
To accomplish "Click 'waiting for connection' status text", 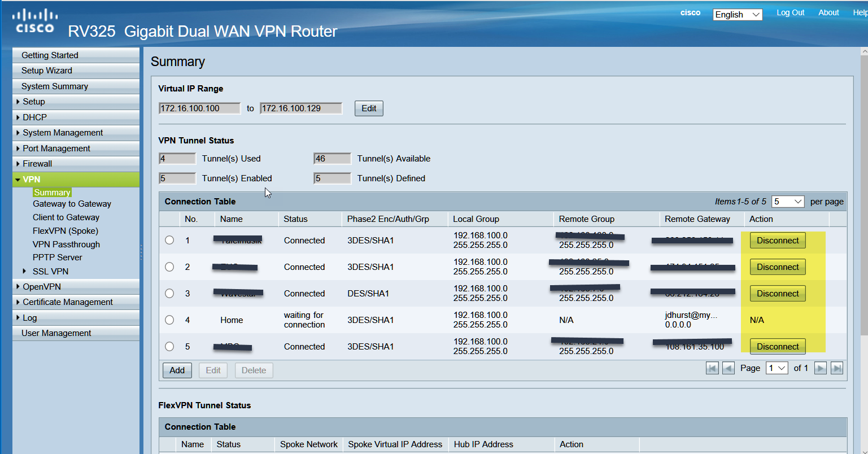I will (x=304, y=320).
